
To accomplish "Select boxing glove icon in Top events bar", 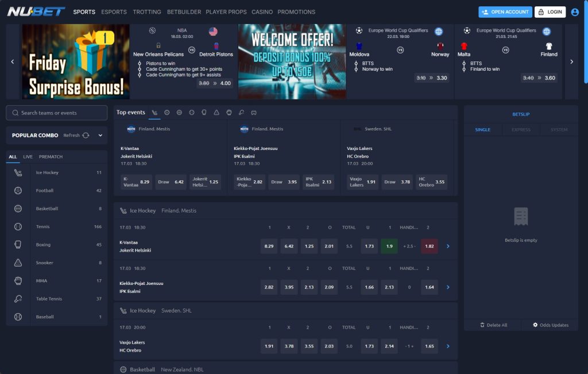I will click(204, 113).
